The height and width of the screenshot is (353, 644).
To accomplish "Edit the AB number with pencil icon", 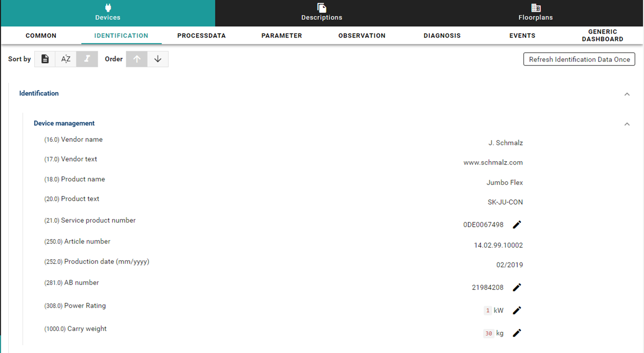I will pyautogui.click(x=517, y=287).
